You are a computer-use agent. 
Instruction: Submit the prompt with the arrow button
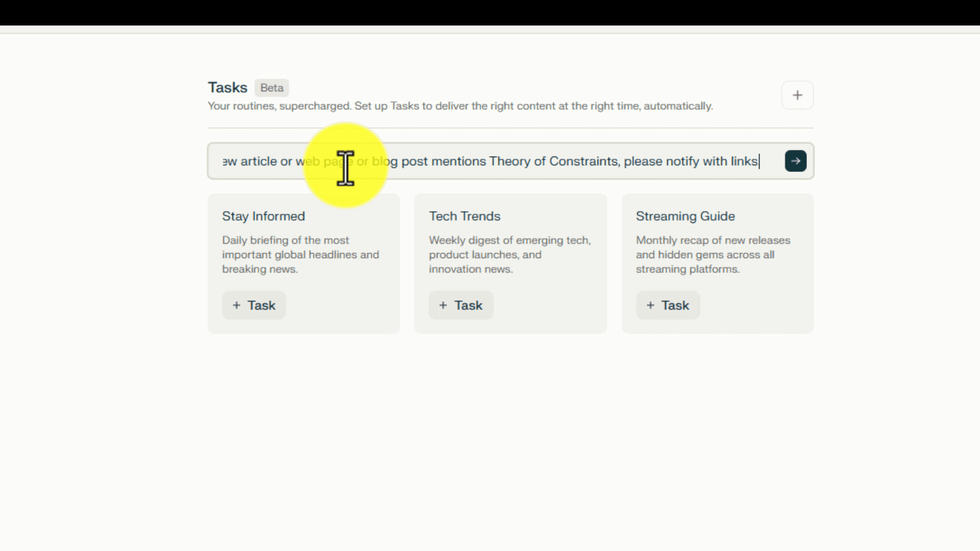pyautogui.click(x=795, y=161)
